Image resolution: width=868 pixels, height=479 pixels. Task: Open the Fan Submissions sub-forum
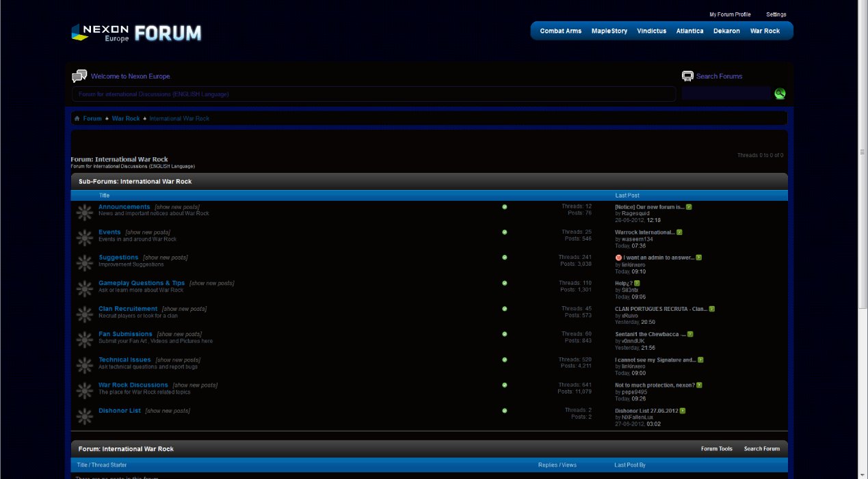(125, 334)
